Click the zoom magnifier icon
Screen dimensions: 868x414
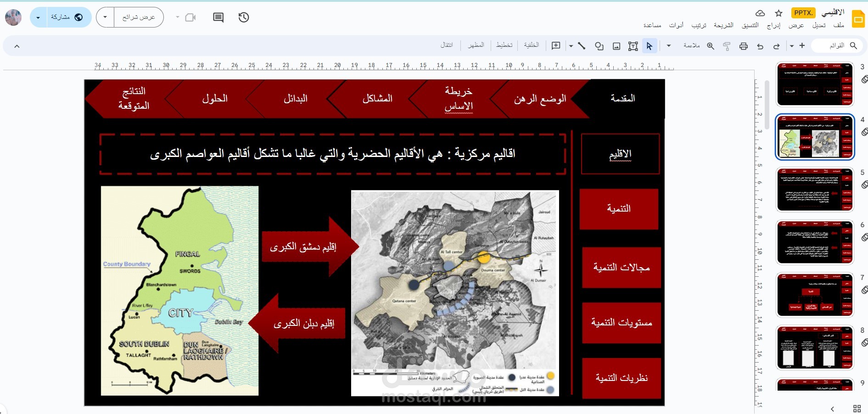click(711, 46)
